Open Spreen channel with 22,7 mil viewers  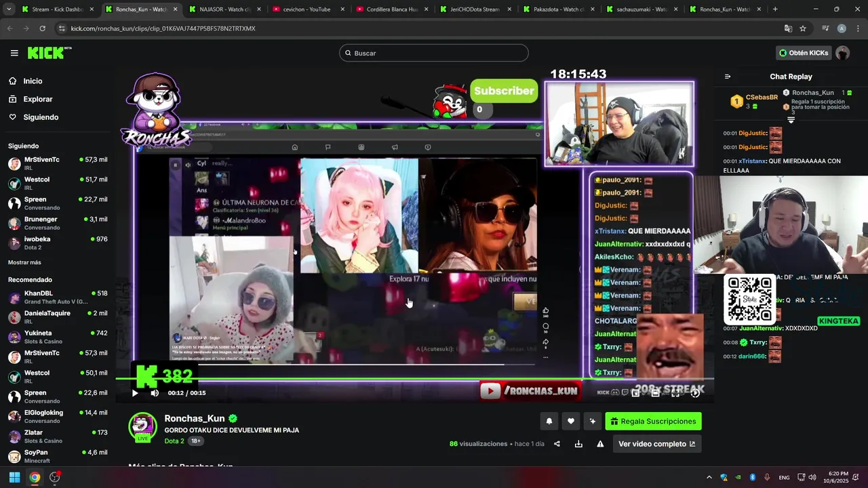point(57,203)
